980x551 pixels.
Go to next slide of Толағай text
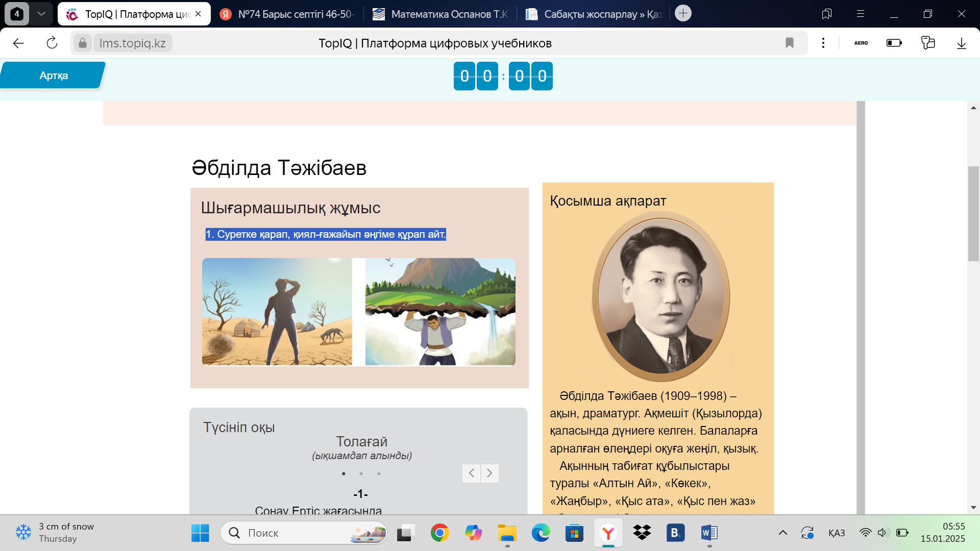point(489,473)
